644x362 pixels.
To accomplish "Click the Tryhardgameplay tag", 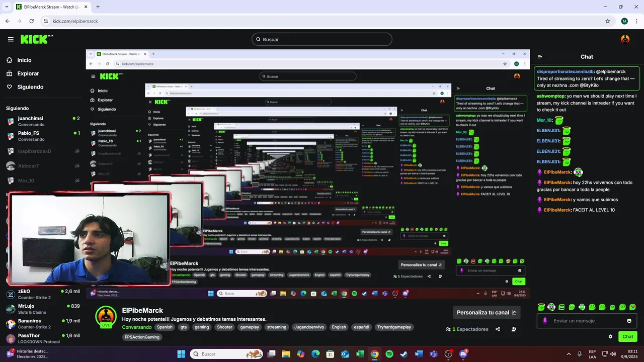I will [x=394, y=327].
